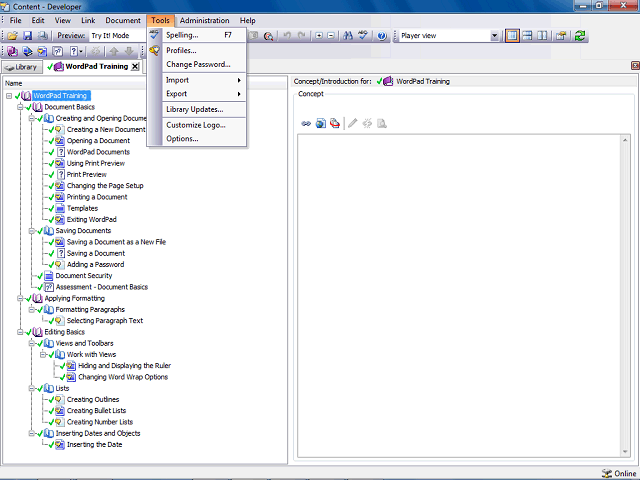Screen dimensions: 640x480
Task: Select the vertical split layout icon
Action: 542,36
